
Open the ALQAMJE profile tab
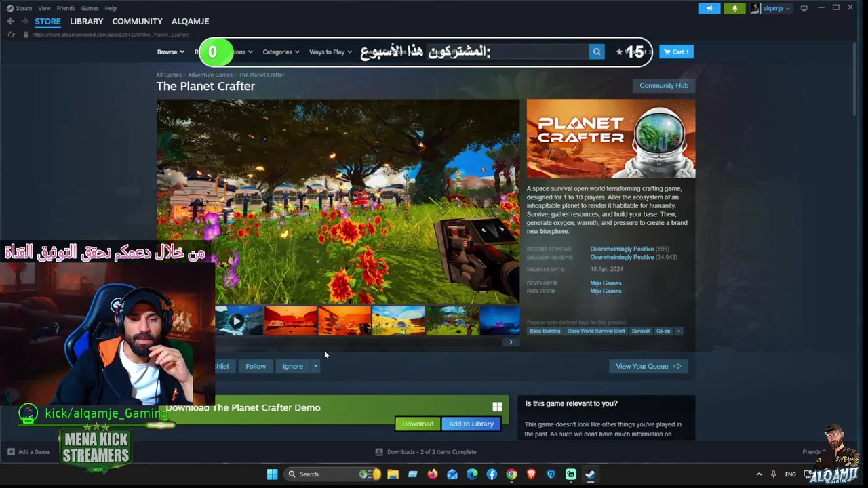click(x=190, y=22)
